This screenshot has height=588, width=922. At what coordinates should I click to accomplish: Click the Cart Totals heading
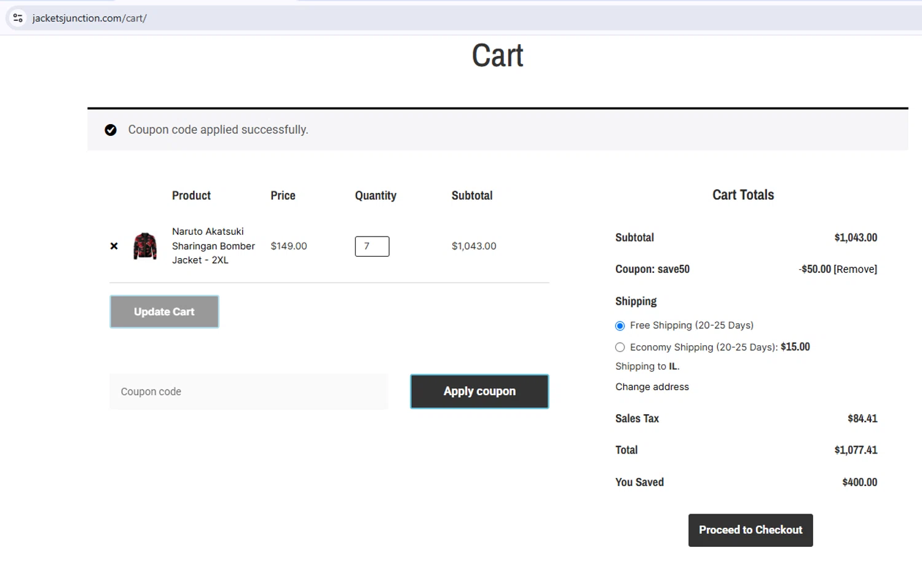coord(743,195)
